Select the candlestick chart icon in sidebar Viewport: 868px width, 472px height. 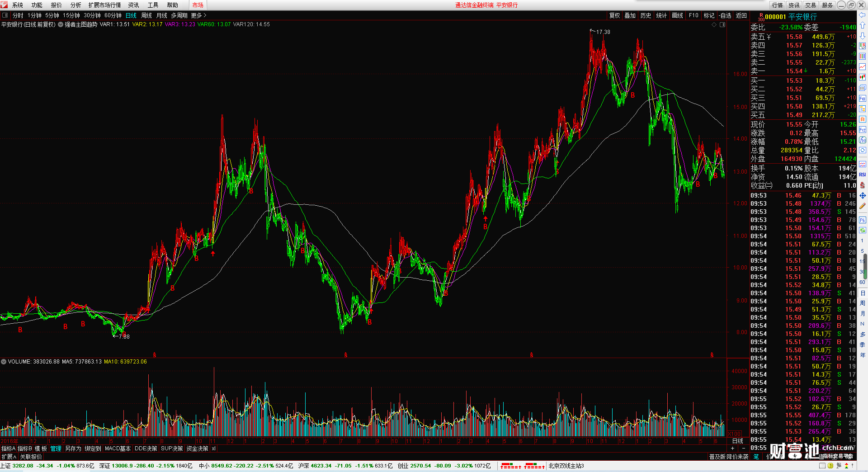[x=863, y=77]
